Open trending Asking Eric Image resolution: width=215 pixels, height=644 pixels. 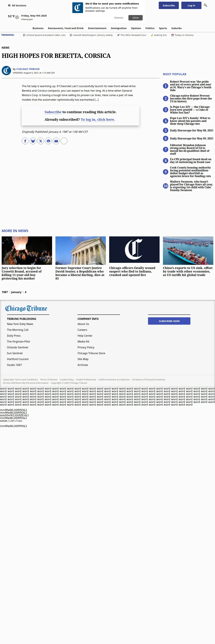[x=159, y=35]
